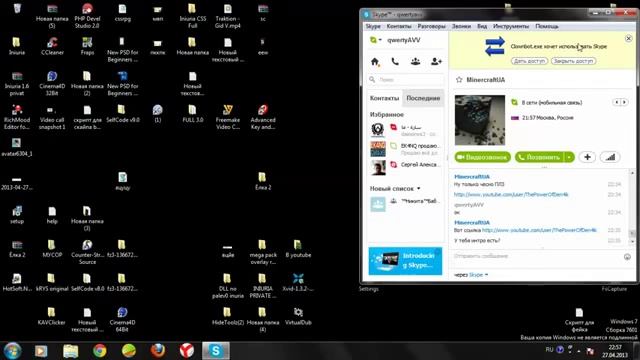Start a video call with the Видеозвонок button
The height and width of the screenshot is (360, 640).
tap(482, 157)
